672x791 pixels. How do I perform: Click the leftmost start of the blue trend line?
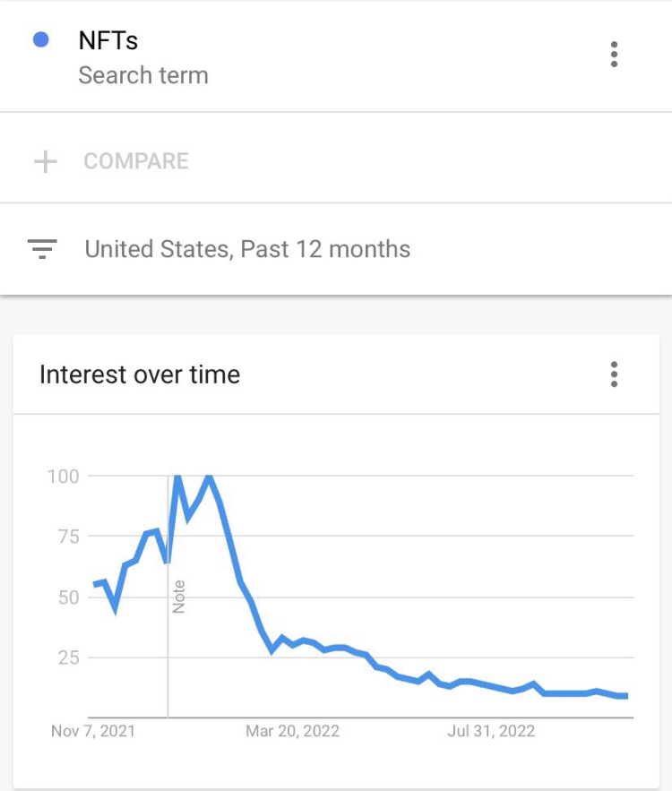coord(95,584)
